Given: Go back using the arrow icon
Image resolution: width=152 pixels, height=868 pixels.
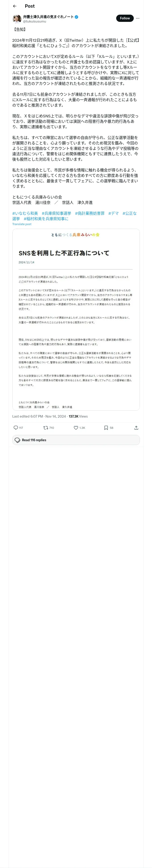Looking at the screenshot, I should click(x=14, y=6).
